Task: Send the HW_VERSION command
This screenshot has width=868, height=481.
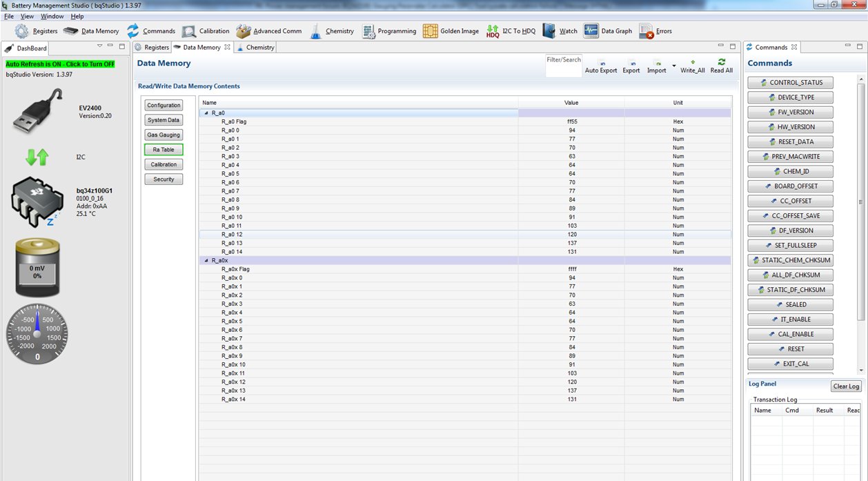Action: point(790,127)
